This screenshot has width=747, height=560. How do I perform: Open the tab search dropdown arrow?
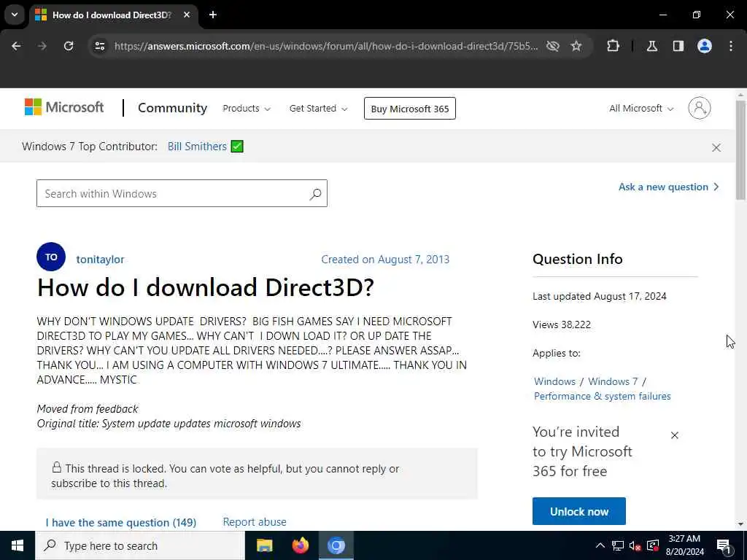click(x=15, y=15)
